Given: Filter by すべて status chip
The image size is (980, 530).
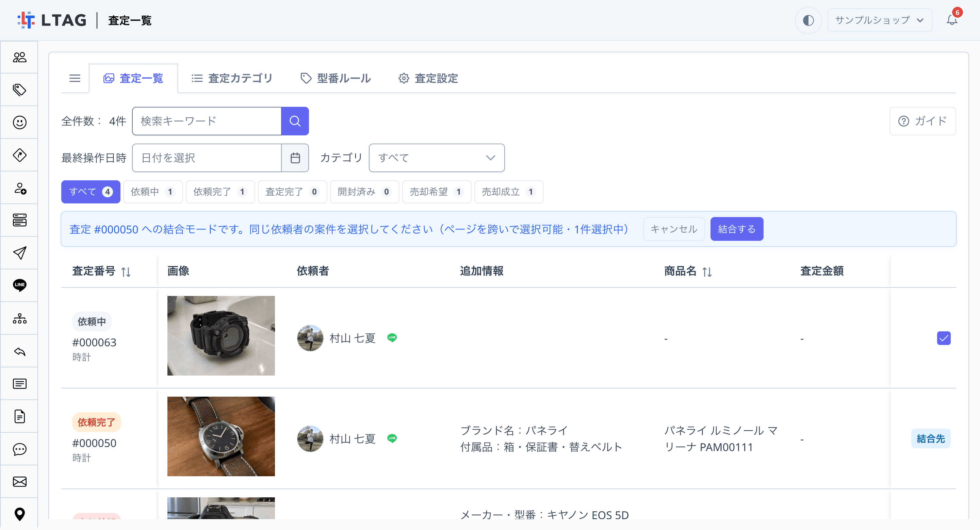Looking at the screenshot, I should pos(91,192).
